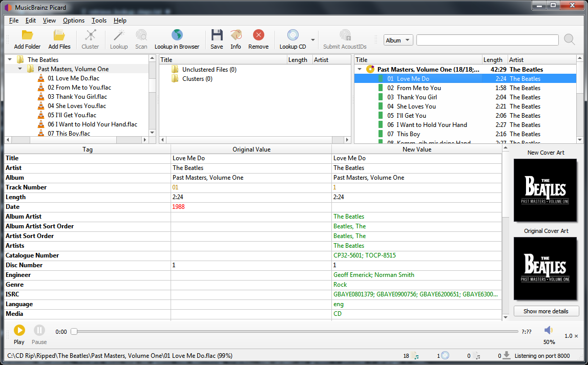The height and width of the screenshot is (365, 588).
Task: Open the Options menu
Action: tap(74, 20)
